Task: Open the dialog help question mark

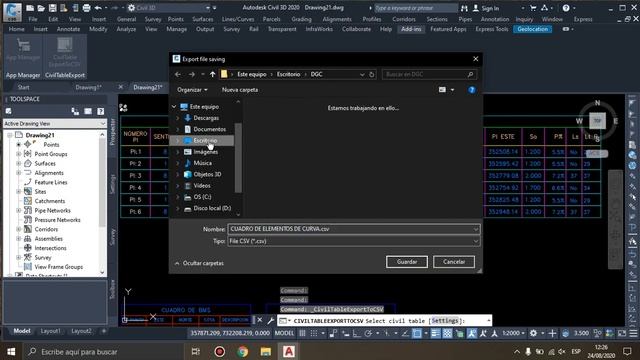Action: coord(472,90)
